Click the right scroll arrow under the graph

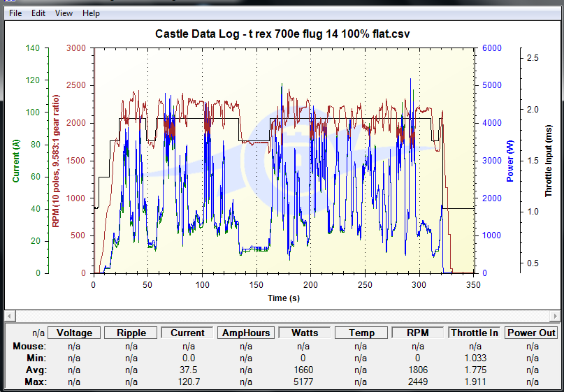[554, 316]
